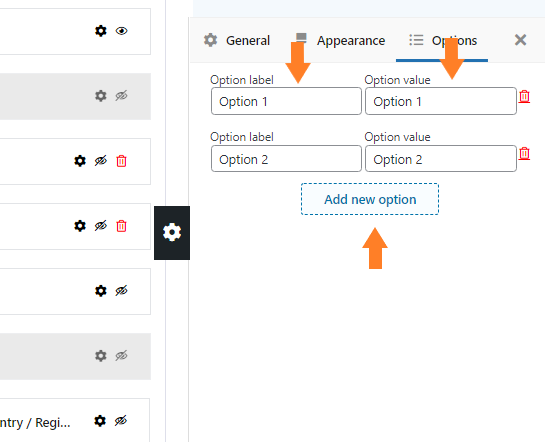
Task: Toggle visibility eye icon in first field row
Action: pos(121,31)
